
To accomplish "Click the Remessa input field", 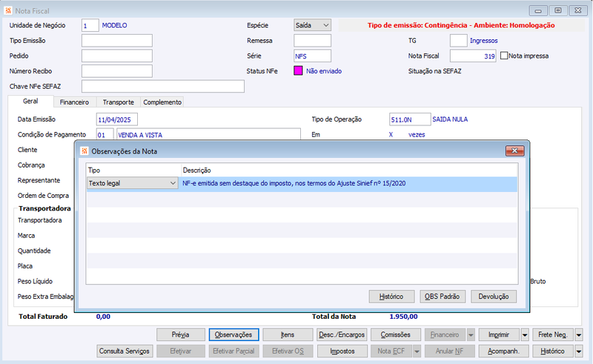I will (312, 41).
